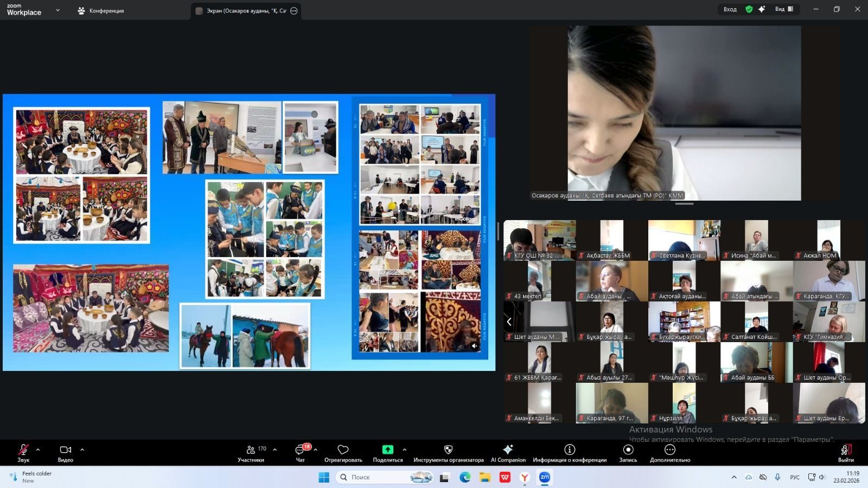Expand audio options arrow beside Звук
The width and height of the screenshot is (868, 488).
point(38,450)
